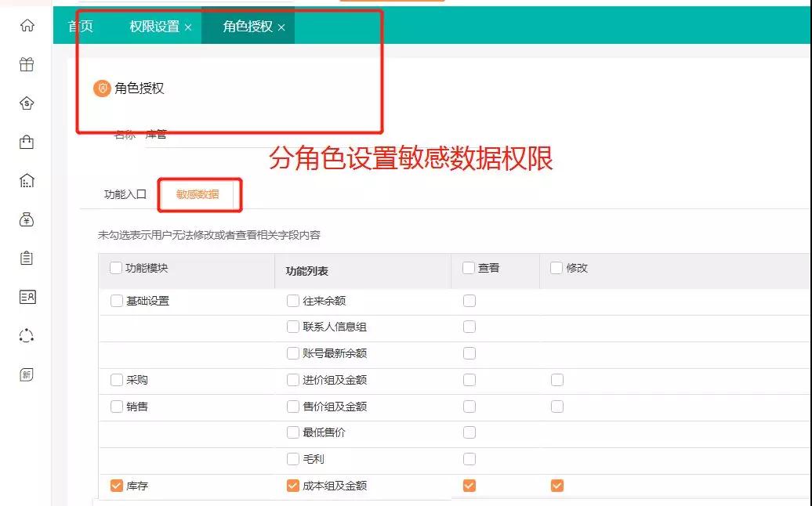Open the yen money bag icon
812x506 pixels.
[x=27, y=219]
